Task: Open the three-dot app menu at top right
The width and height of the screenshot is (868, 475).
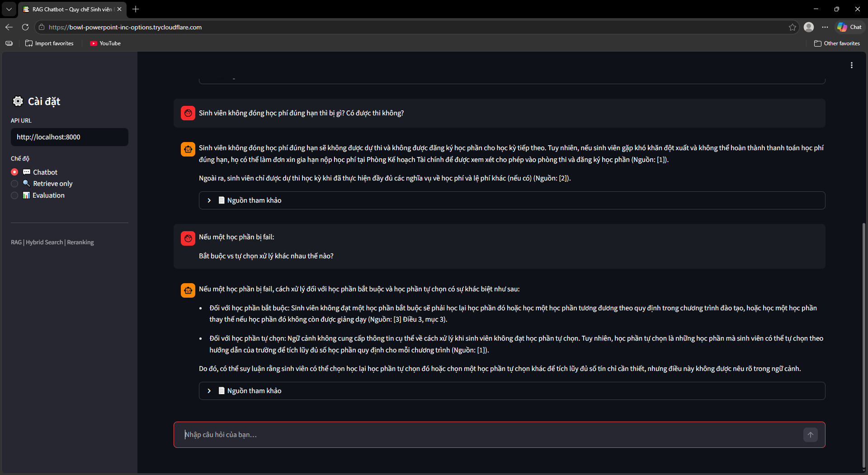Action: [x=852, y=65]
